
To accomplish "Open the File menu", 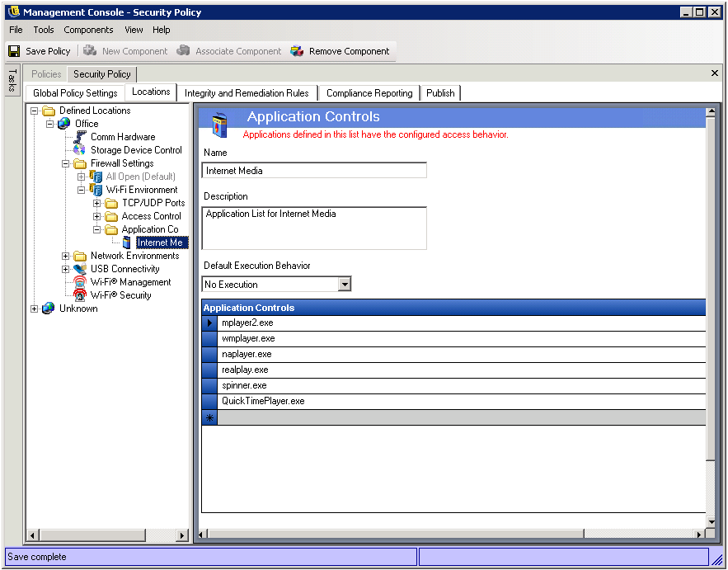I will tap(16, 30).
